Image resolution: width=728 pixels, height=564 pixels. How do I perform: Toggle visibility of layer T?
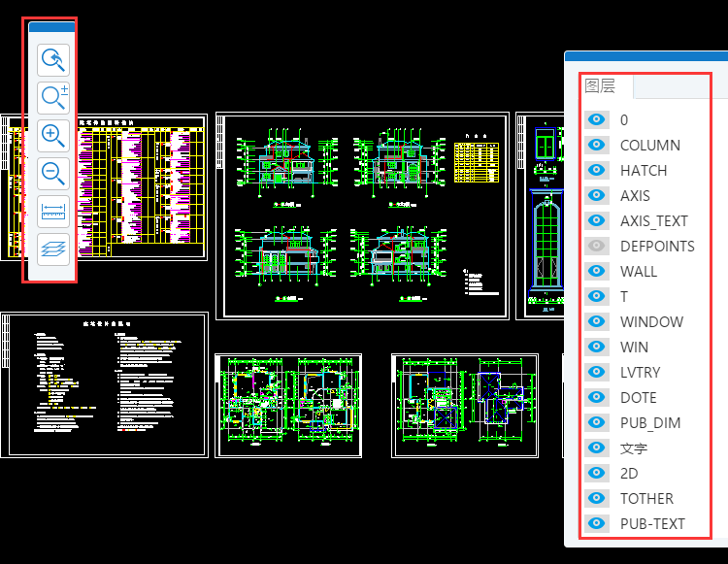[x=597, y=296]
